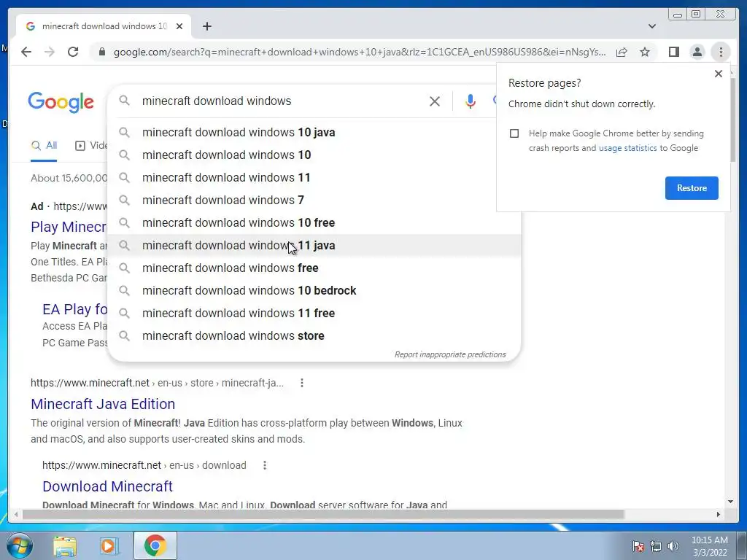Open a new tab
The width and height of the screenshot is (747, 560).
tap(206, 26)
